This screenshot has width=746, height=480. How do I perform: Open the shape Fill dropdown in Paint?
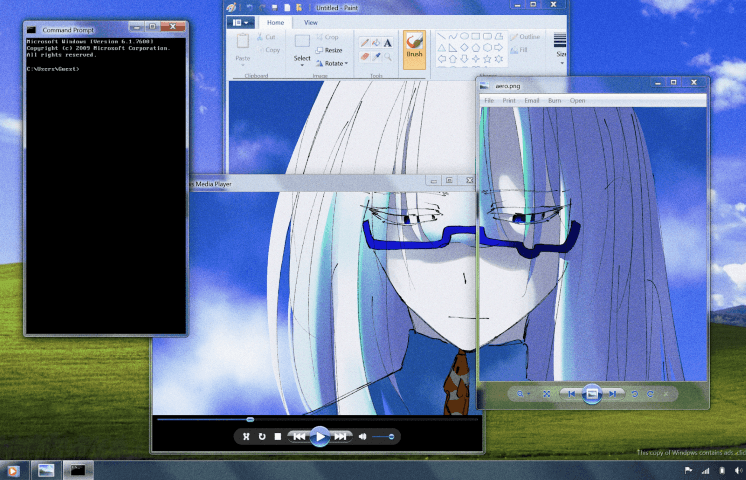(x=519, y=50)
